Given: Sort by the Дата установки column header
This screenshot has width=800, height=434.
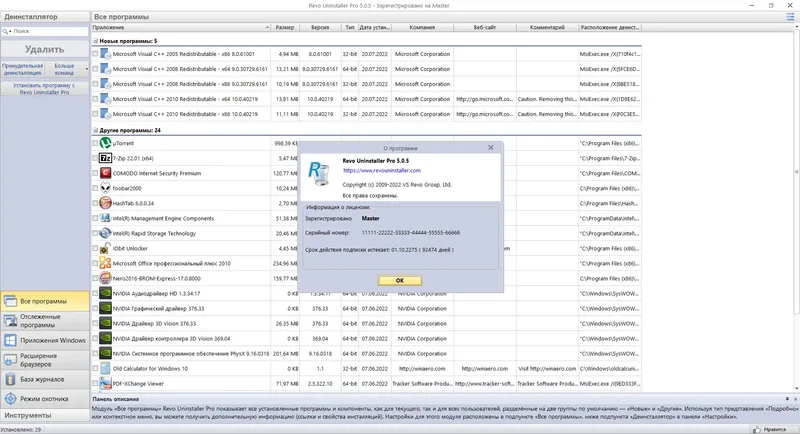Looking at the screenshot, I should [374, 28].
